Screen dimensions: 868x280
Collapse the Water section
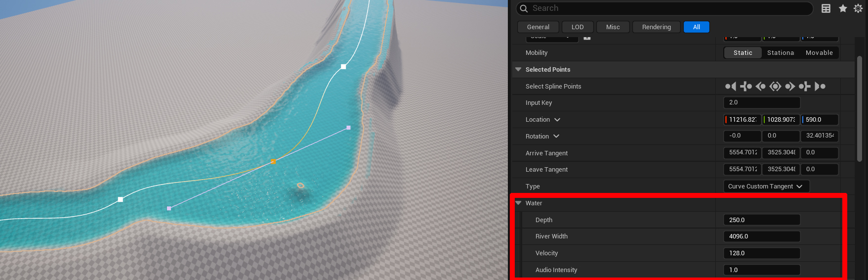point(518,203)
